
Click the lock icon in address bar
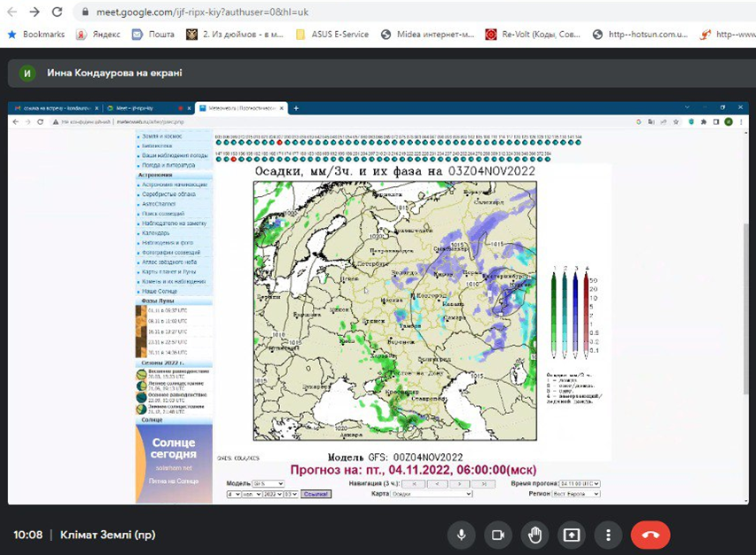coord(84,12)
